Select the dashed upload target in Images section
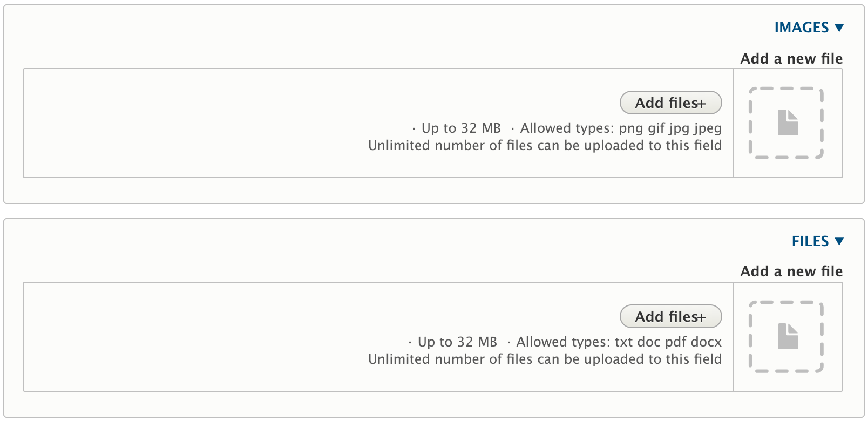Image resolution: width=868 pixels, height=421 pixels. pyautogui.click(x=786, y=123)
